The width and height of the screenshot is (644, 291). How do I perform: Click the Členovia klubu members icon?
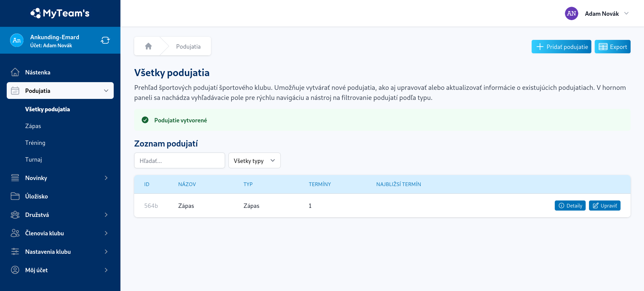pos(15,233)
